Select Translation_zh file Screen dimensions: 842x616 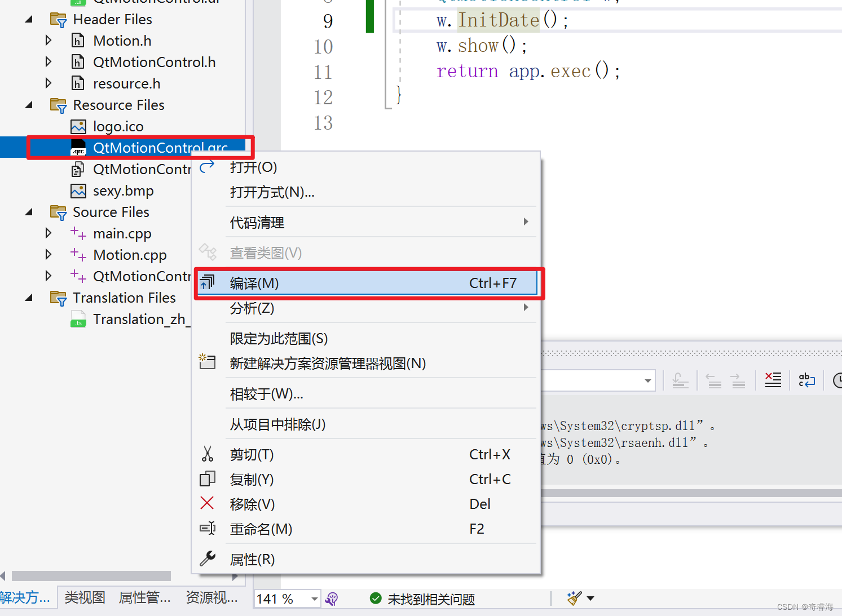(x=142, y=319)
